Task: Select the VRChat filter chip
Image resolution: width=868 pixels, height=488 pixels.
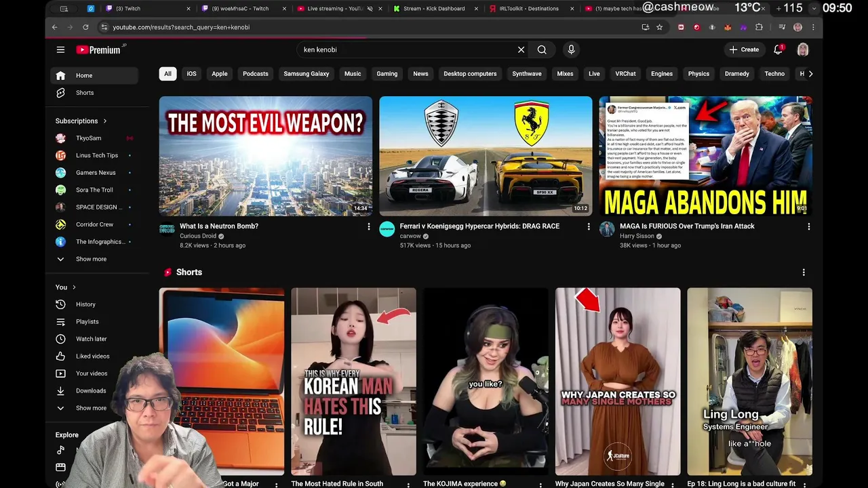Action: (x=625, y=74)
